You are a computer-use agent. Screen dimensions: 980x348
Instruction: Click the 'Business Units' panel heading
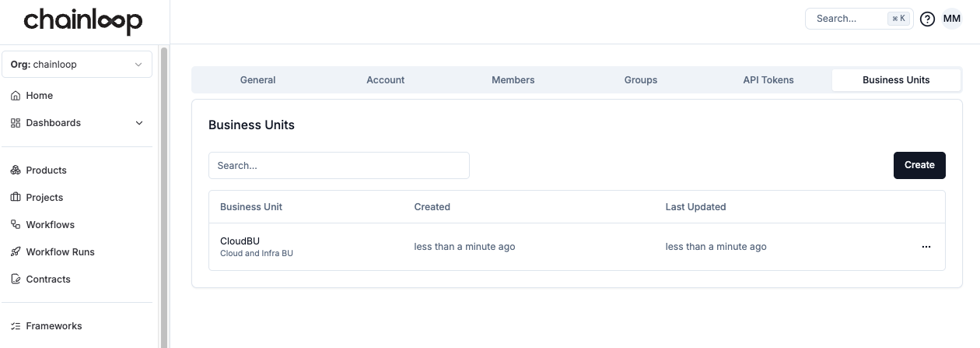[x=251, y=125]
